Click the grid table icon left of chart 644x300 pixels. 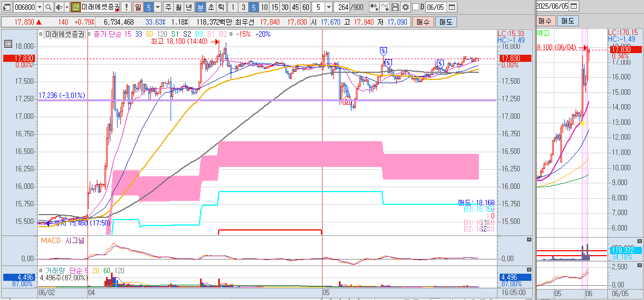(8, 44)
